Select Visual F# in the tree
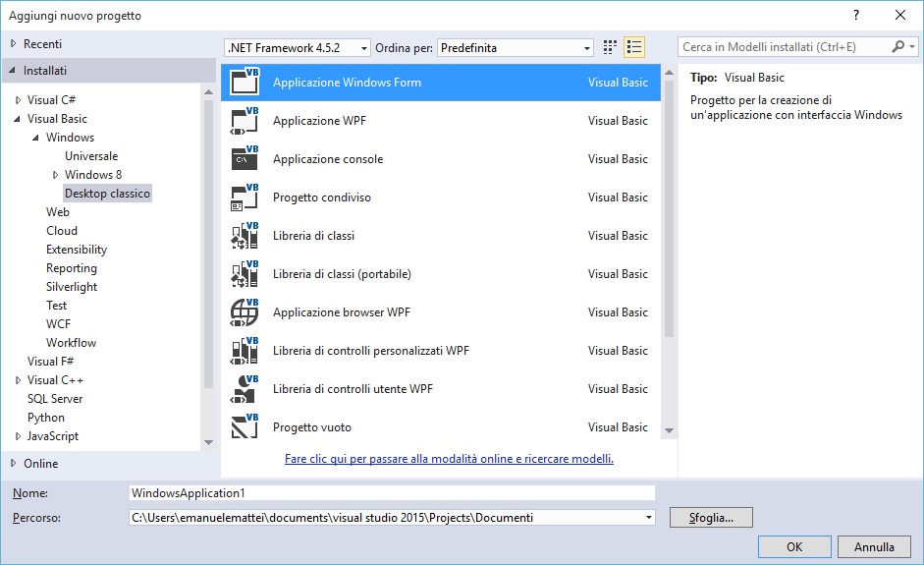The height and width of the screenshot is (565, 924). (x=50, y=362)
